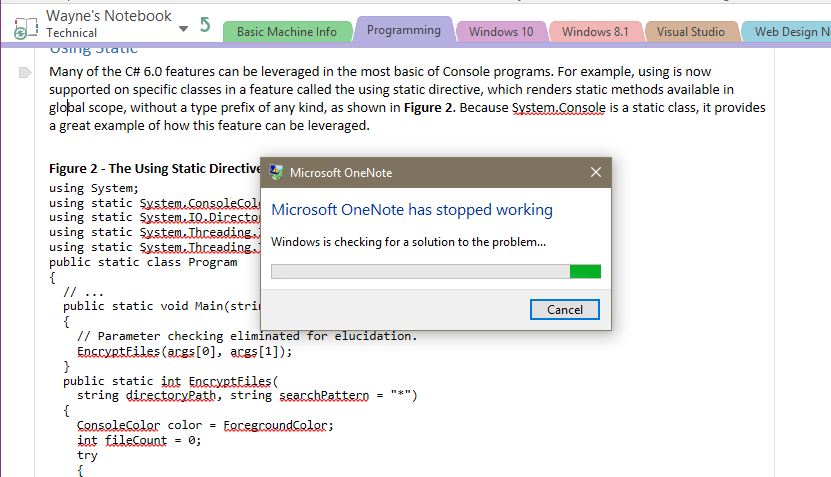Viewport: 831px width, 477px height.
Task: Close the Microsoft OneNote error dialog
Action: click(596, 172)
